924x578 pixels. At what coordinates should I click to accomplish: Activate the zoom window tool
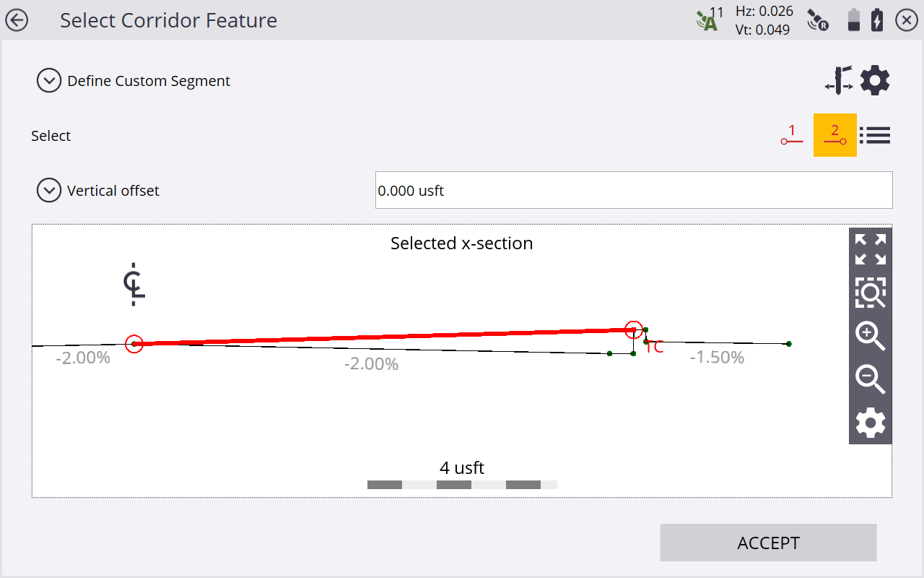870,293
